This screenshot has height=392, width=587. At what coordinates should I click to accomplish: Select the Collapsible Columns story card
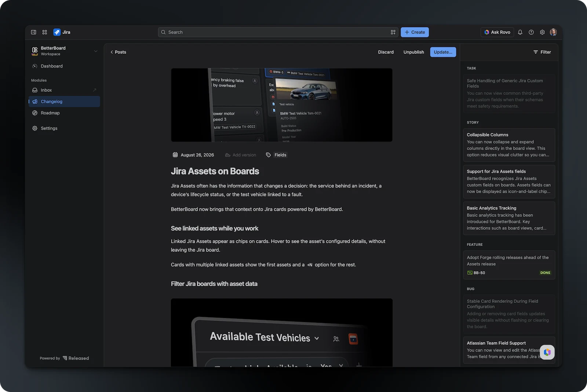tap(509, 145)
